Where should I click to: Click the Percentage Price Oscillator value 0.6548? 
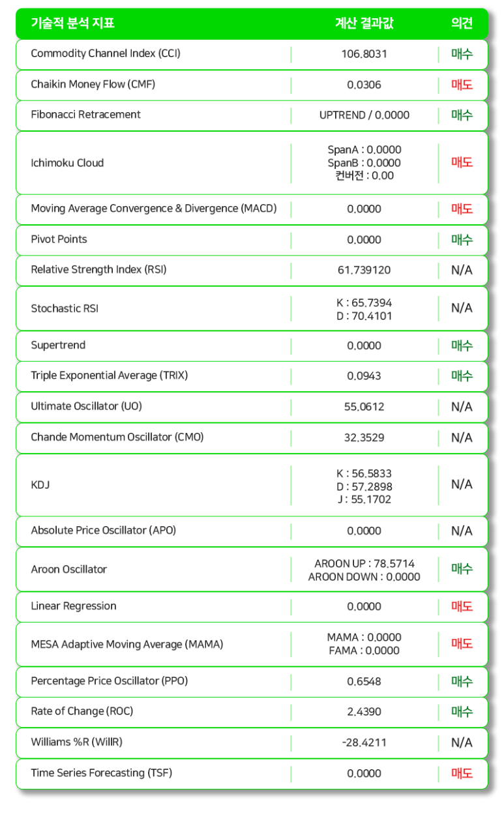pyautogui.click(x=364, y=681)
